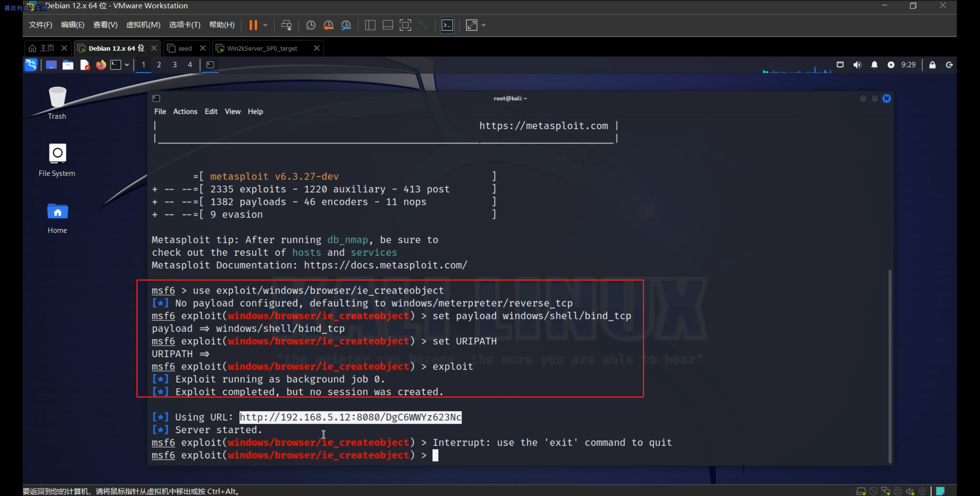Image resolution: width=980 pixels, height=496 pixels.
Task: Expand the pause/power dropdown arrow
Action: (265, 25)
